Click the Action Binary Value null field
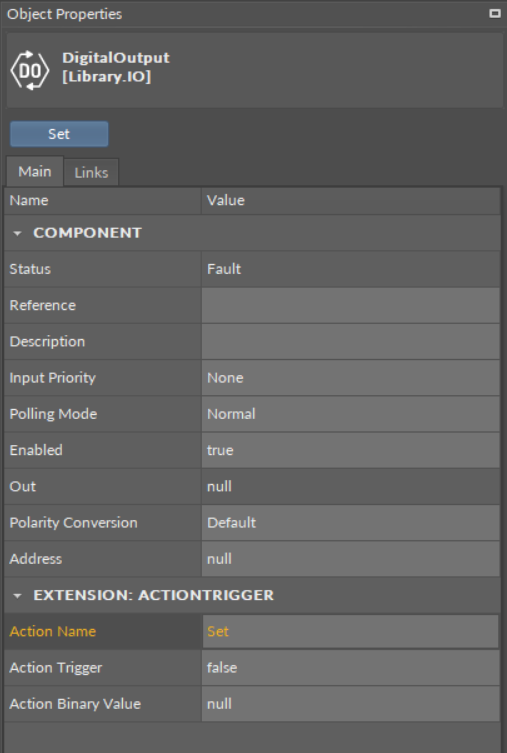Viewport: 507px width, 753px height. click(350, 704)
